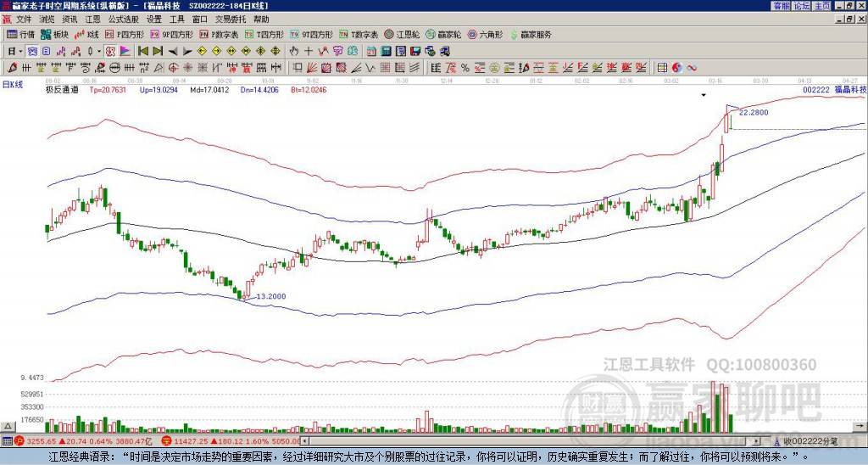Click the 日K线 label
868x465 pixels.
(14, 84)
